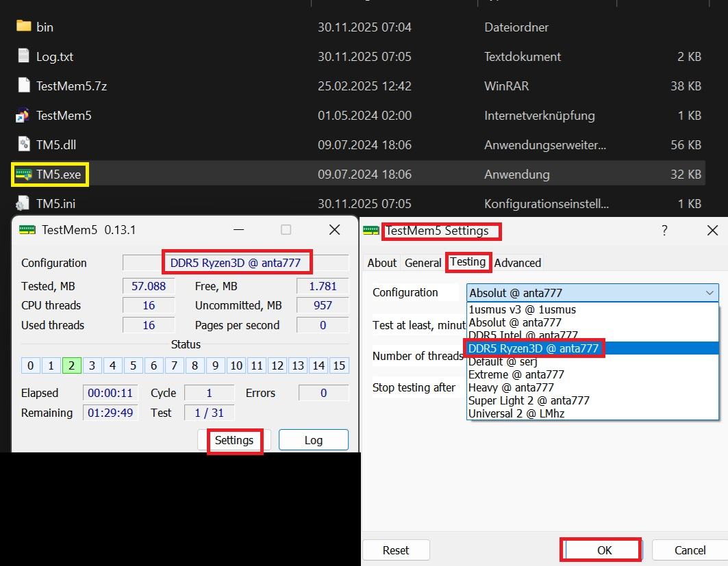Click the Remaining time 01:29:49
Image resolution: width=728 pixels, height=566 pixels.
tap(110, 413)
